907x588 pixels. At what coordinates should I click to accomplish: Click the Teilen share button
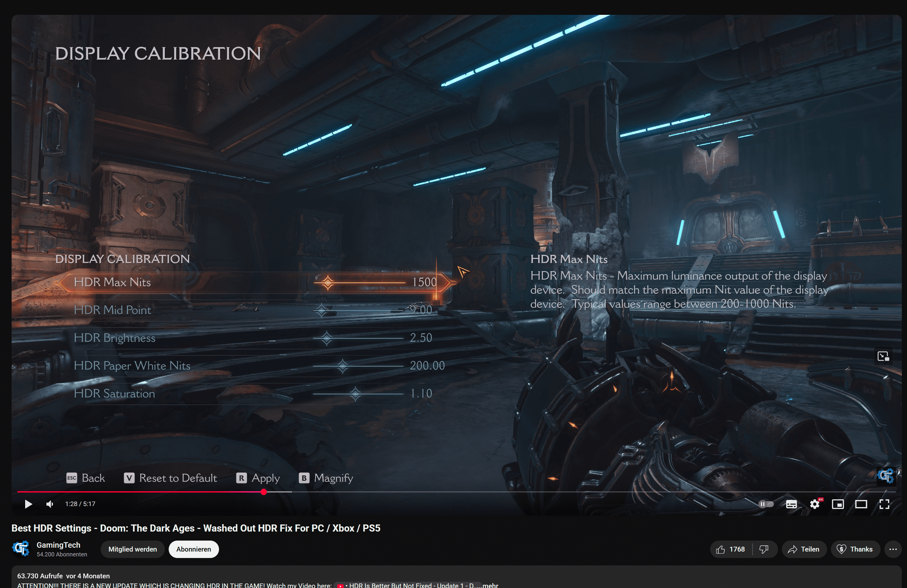click(x=804, y=549)
